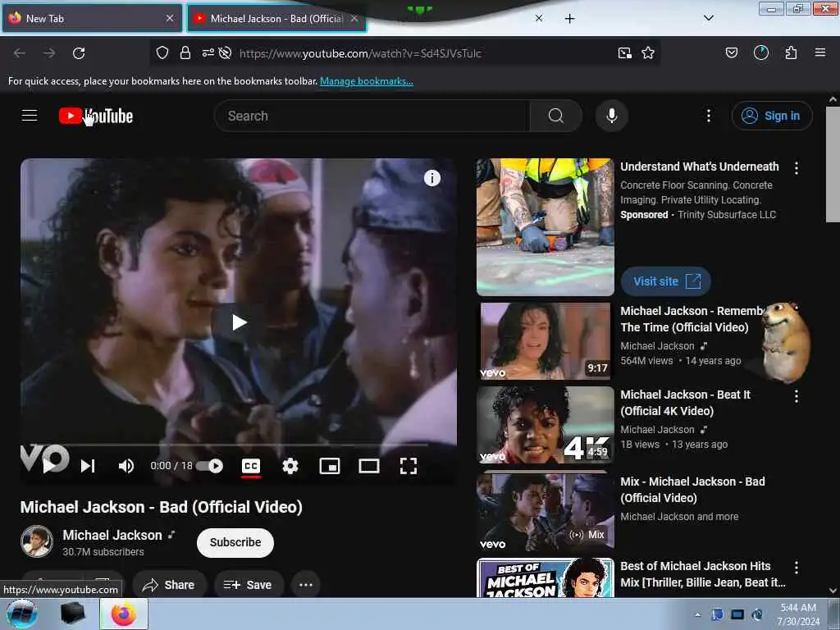This screenshot has width=840, height=630.
Task: Open Mix - Michael Jackson - Bad thumbnail
Action: click(x=546, y=512)
